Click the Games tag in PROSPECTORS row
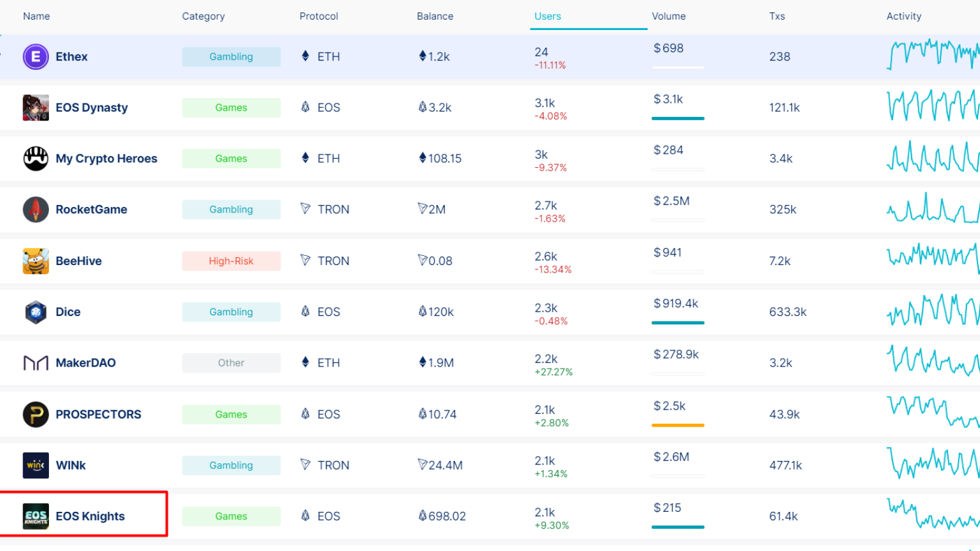This screenshot has height=551, width=980. coord(231,414)
